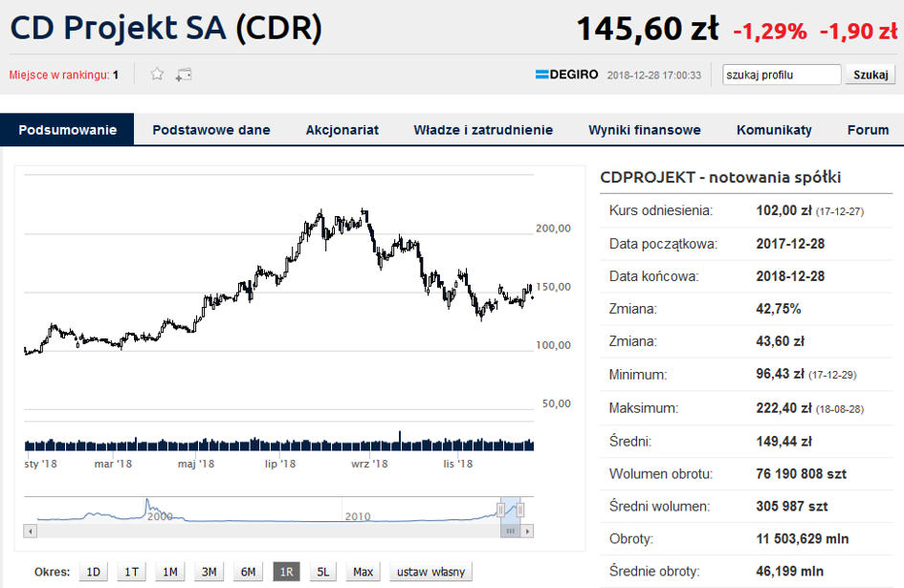
Task: Open the ustaw własny custom range
Action: pos(430,572)
